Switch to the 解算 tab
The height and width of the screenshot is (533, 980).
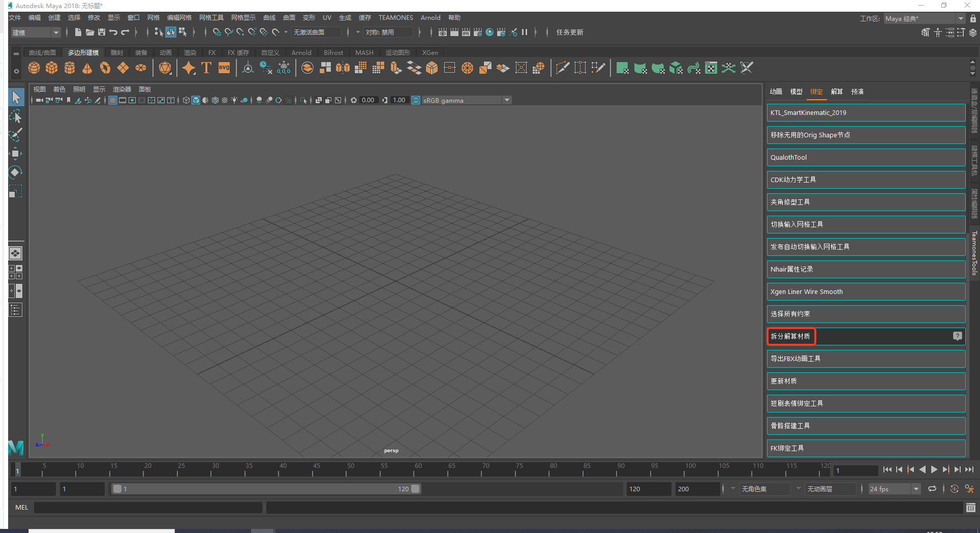tap(837, 92)
